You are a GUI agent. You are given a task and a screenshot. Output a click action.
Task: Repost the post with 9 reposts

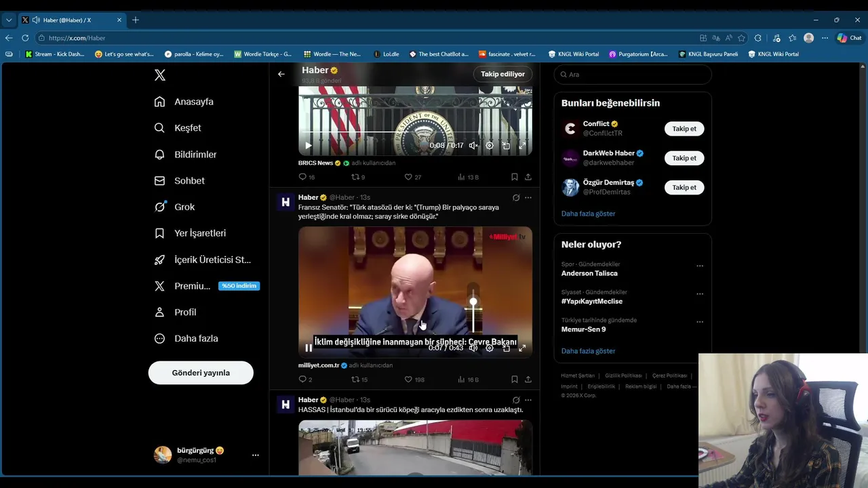click(358, 177)
